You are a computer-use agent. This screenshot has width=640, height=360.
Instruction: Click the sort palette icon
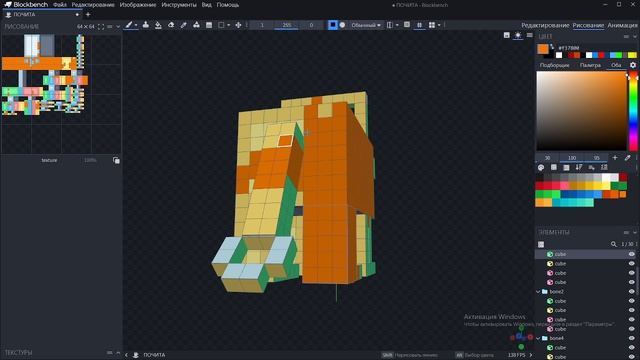pos(579,167)
